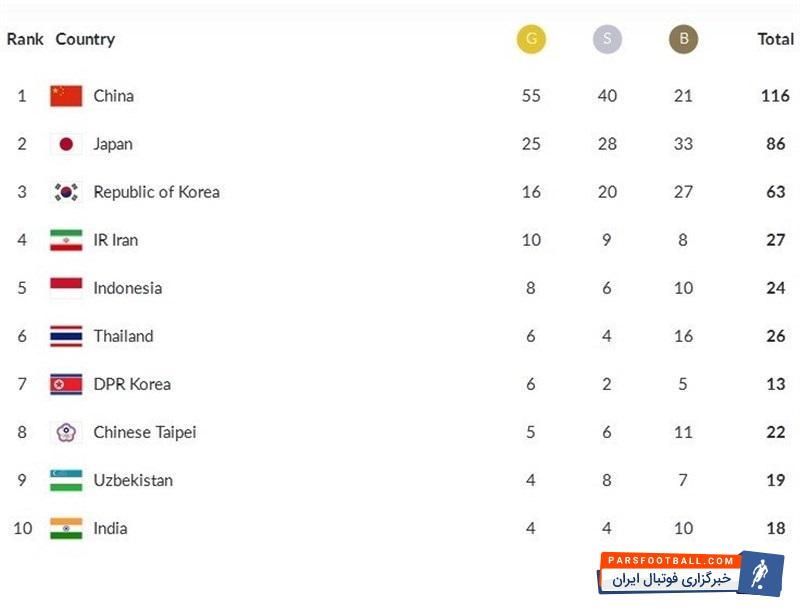Viewport: 800px width, 613px height.
Task: Click the Uzbekistan flag icon
Action: click(66, 480)
